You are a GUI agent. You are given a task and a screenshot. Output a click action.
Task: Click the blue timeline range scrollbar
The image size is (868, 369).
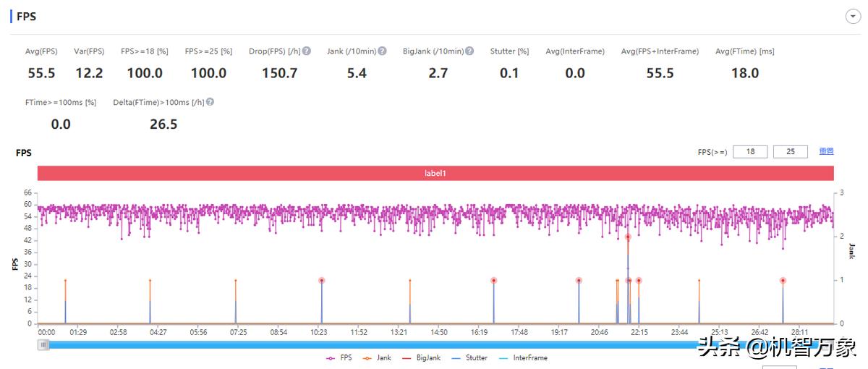point(362,345)
